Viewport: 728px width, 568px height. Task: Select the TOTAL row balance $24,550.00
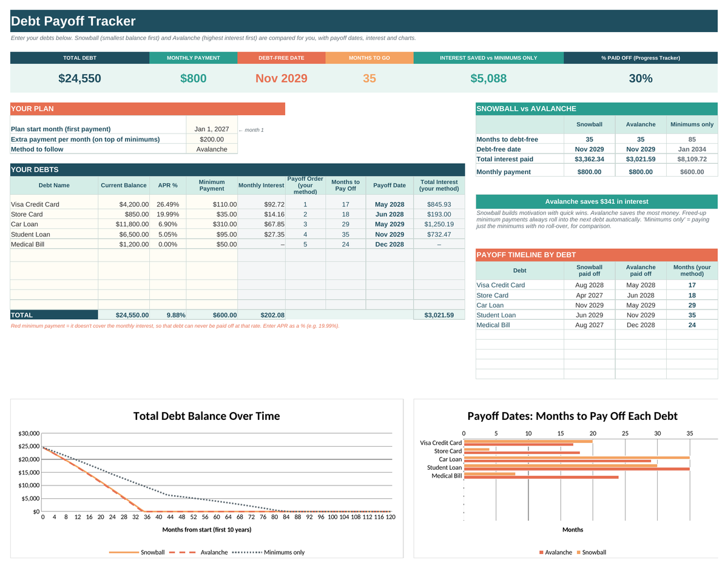(124, 315)
